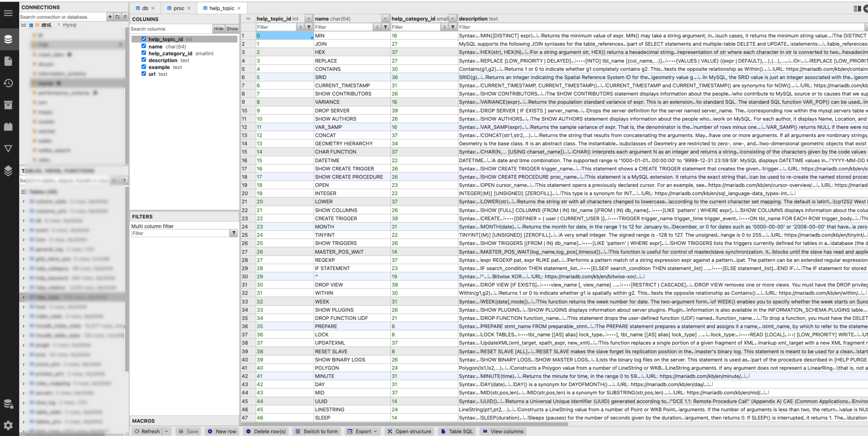This screenshot has height=436, width=868.
Task: Click the Hide columns button
Action: (219, 29)
